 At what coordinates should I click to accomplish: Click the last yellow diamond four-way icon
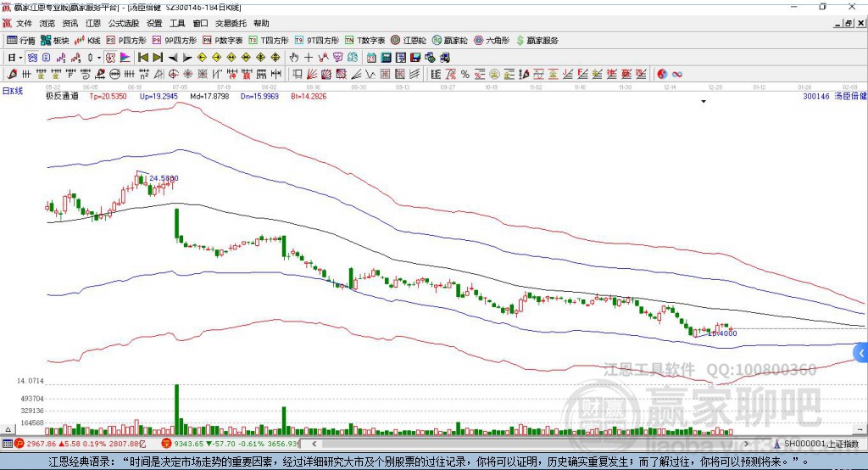(275, 58)
